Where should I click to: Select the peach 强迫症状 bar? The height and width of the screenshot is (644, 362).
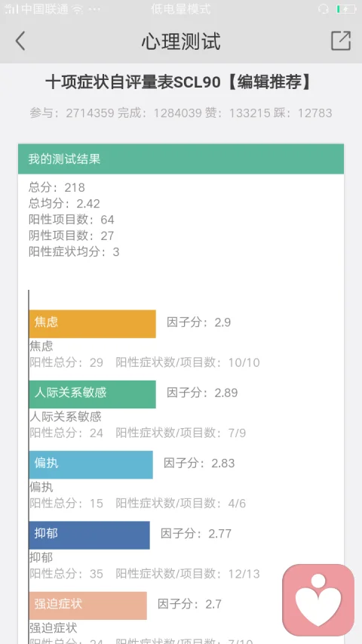tap(87, 605)
